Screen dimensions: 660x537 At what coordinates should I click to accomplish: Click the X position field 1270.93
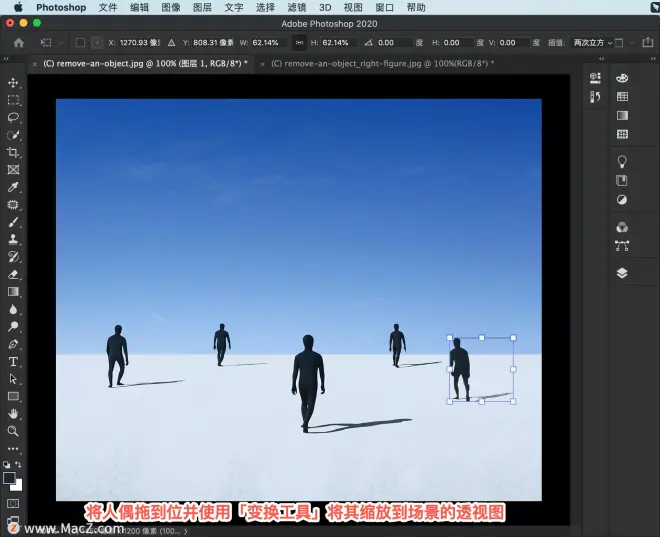pyautogui.click(x=139, y=43)
